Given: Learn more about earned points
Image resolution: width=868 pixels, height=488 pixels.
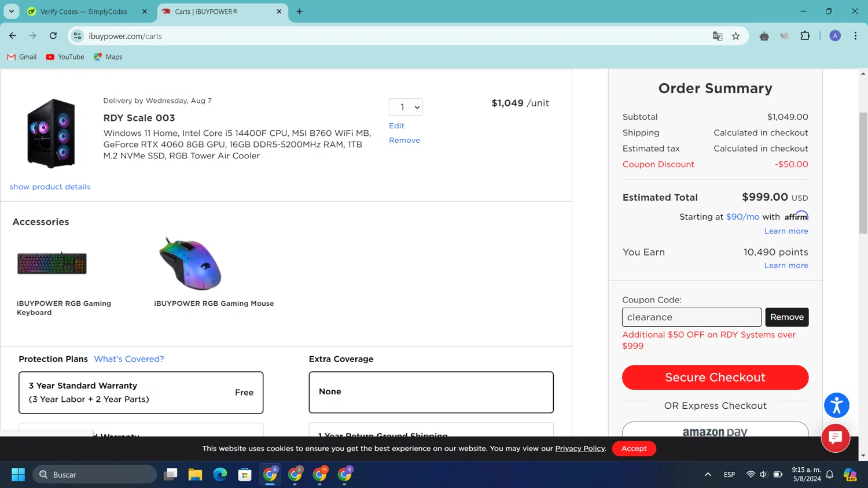Looking at the screenshot, I should coord(786,265).
